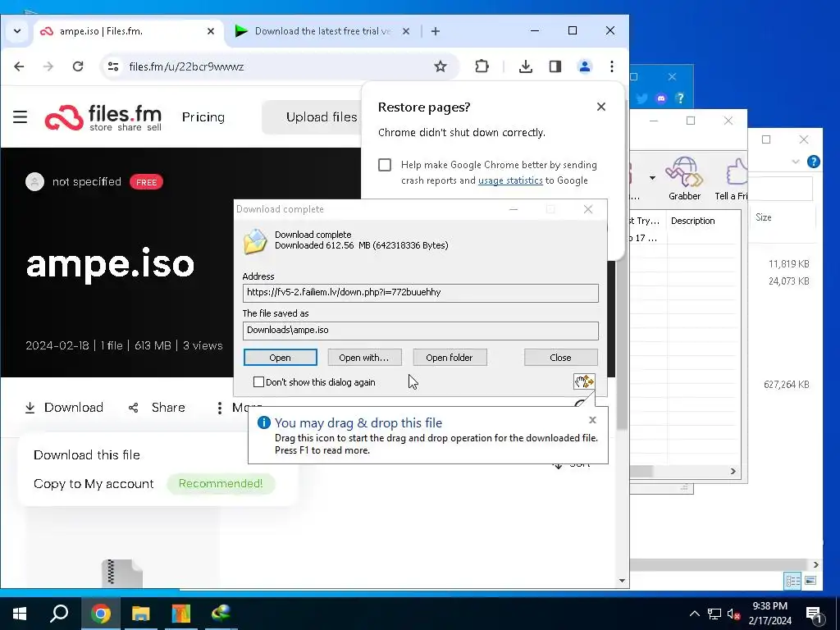Click Tell a Friend icon in IDM window
This screenshot has width=840, height=630.
pos(731,179)
